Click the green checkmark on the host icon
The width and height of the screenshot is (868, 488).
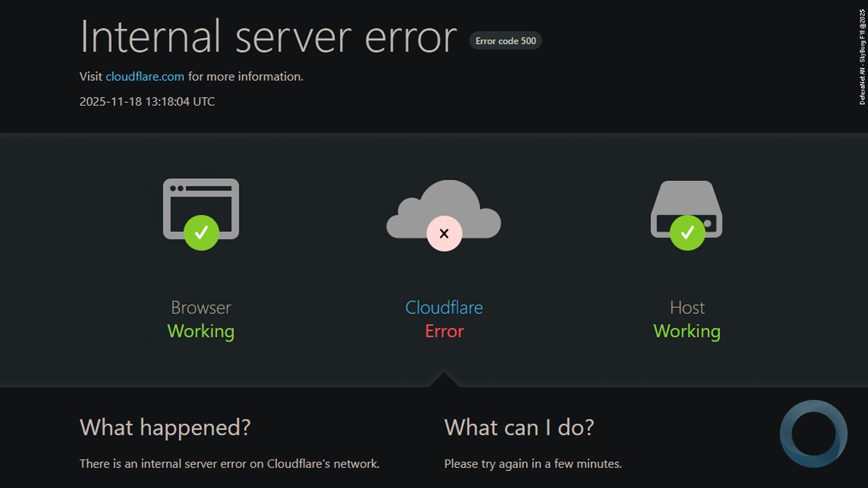[687, 232]
